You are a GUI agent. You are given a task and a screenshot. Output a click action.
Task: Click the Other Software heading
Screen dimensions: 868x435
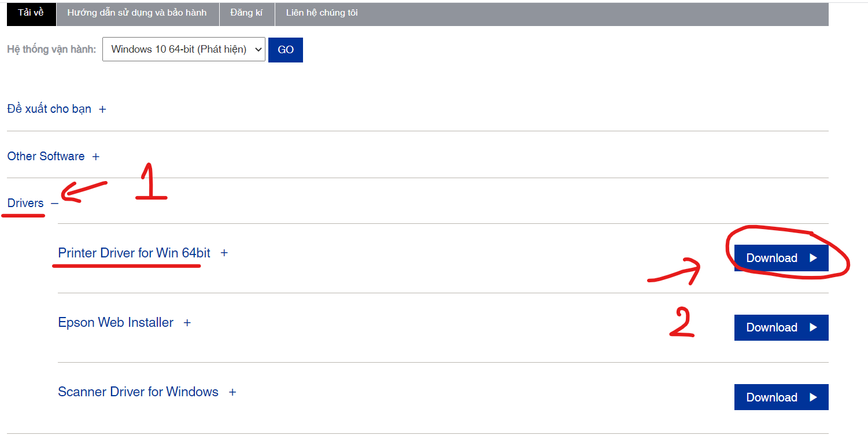[x=46, y=157]
